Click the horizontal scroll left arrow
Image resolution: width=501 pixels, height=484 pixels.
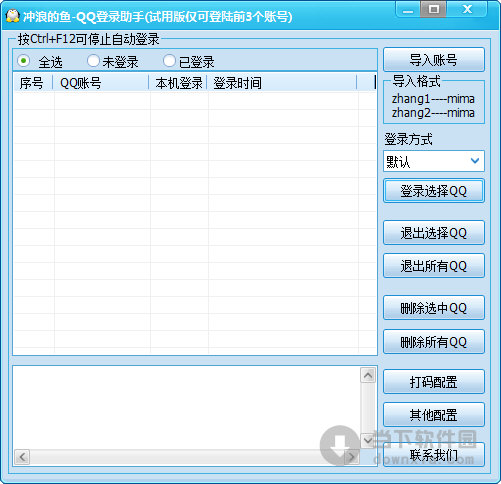(x=22, y=457)
